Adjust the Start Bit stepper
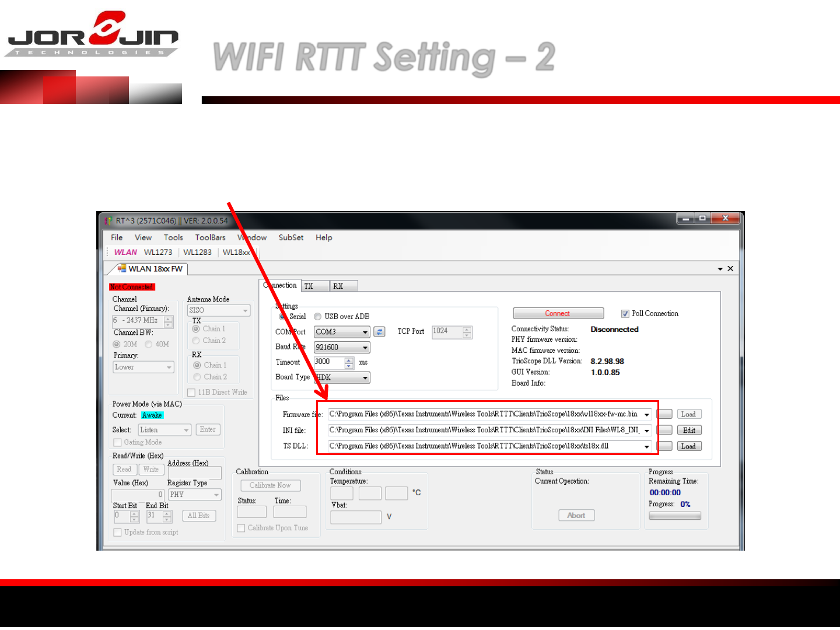Screen dimensions: 840x630 click(x=135, y=516)
